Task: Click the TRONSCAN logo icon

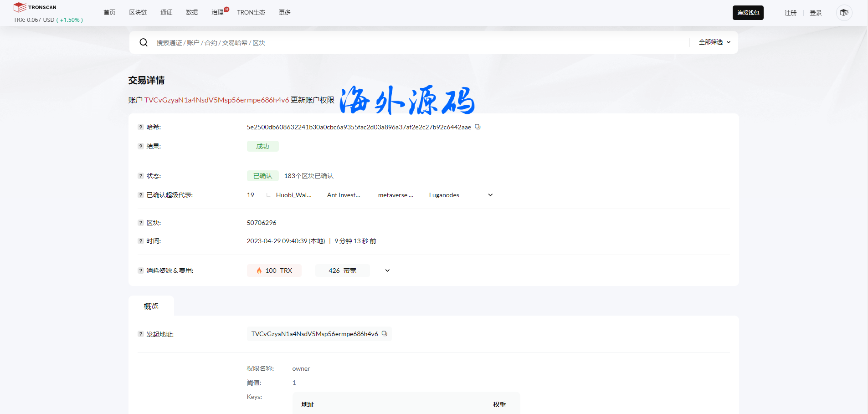Action: coord(20,7)
